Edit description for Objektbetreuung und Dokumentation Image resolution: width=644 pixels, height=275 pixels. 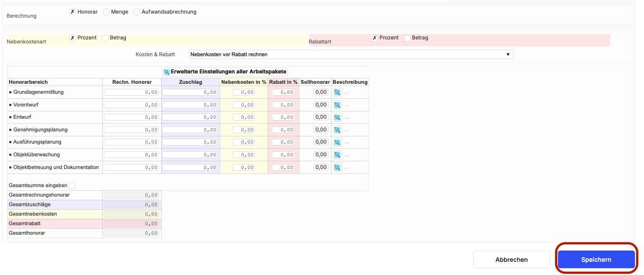coord(337,168)
